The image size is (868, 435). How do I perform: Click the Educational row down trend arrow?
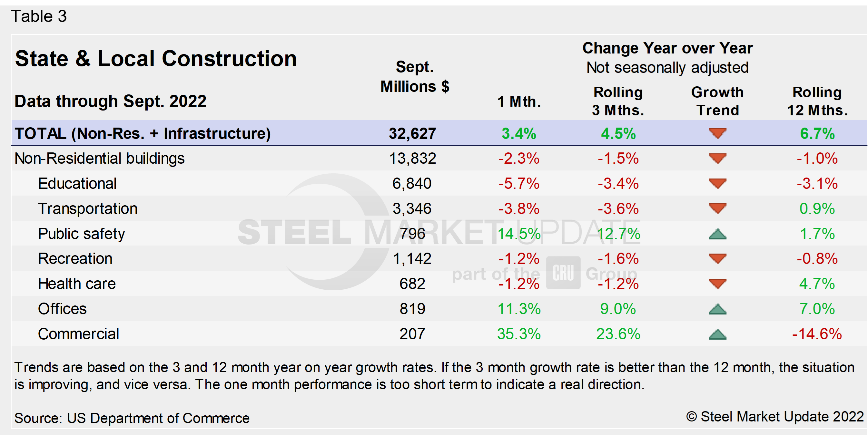pyautogui.click(x=717, y=183)
